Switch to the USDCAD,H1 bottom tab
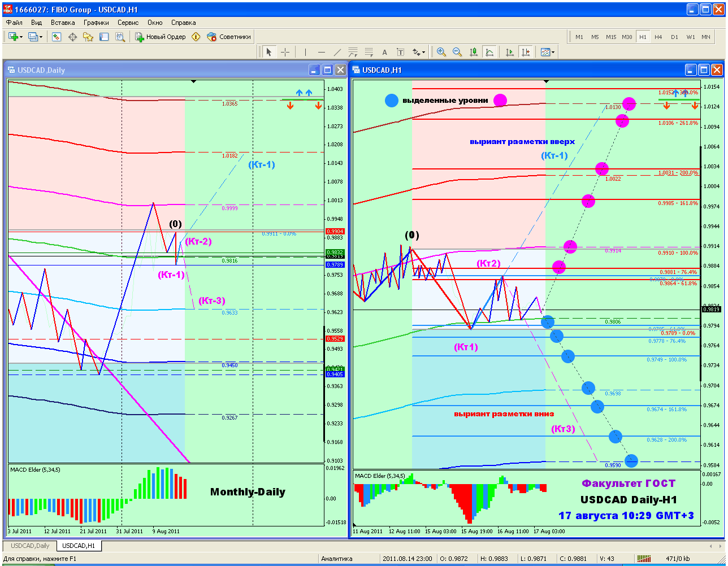Screen dimensions: 728x566 coord(79,546)
